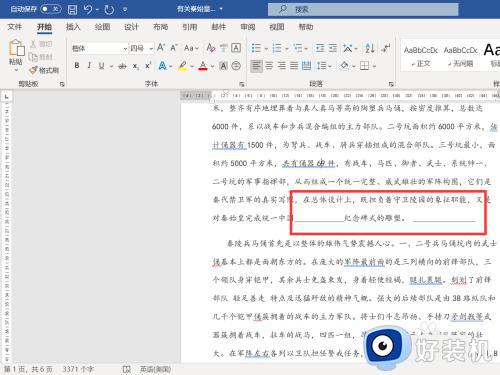The image size is (500, 375).
Task: Open the 帮助 ribbon tab
Action: click(306, 27)
